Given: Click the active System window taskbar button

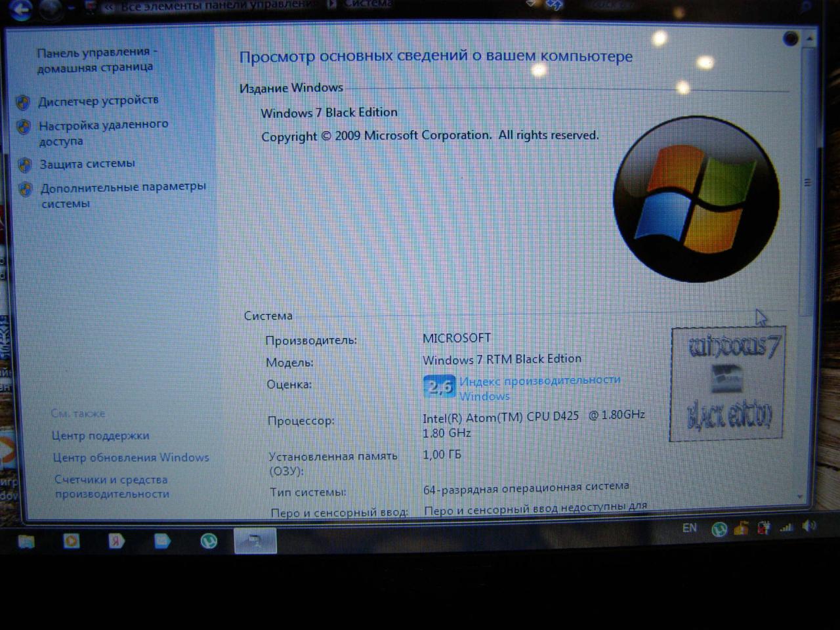Looking at the screenshot, I should [255, 541].
